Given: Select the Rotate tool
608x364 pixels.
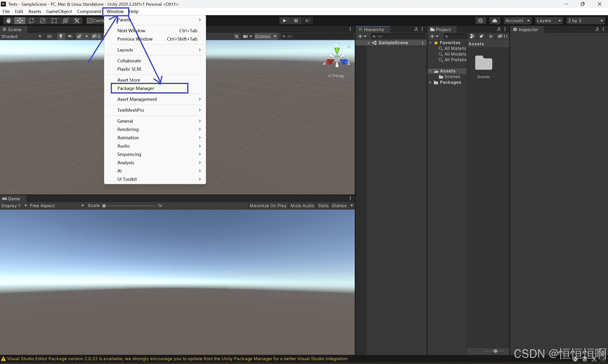Looking at the screenshot, I should [x=31, y=21].
